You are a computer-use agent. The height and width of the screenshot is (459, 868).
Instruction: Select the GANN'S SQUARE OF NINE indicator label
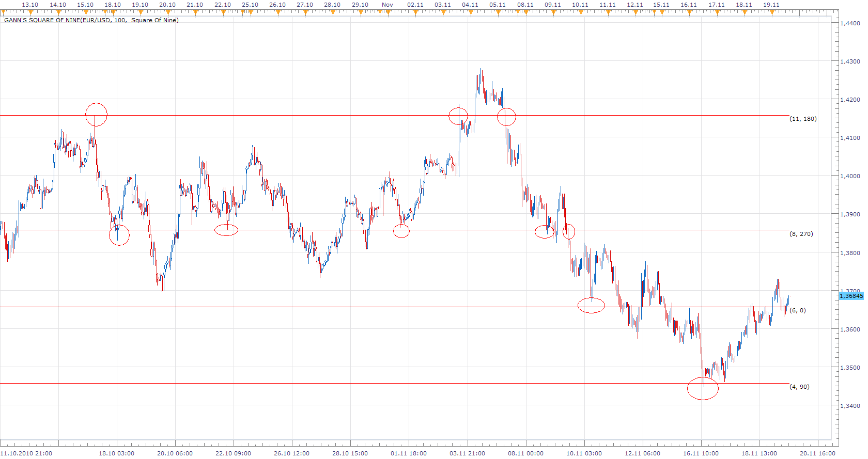tap(91, 20)
